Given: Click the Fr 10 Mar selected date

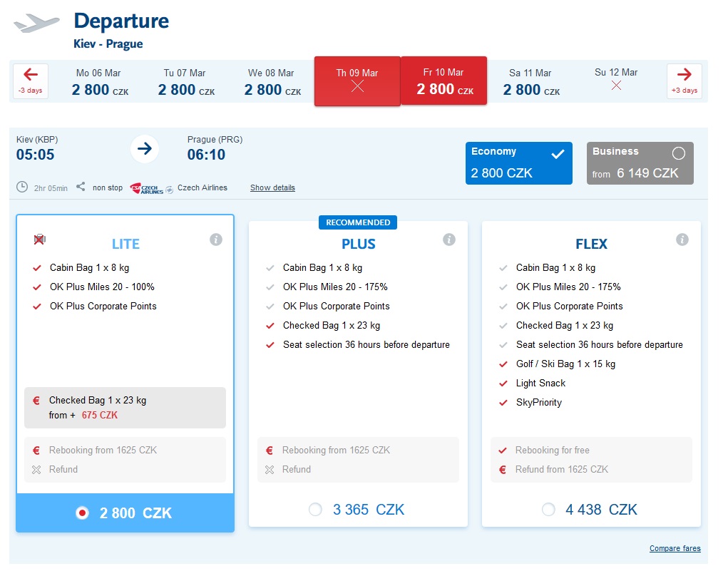Looking at the screenshot, I should 444,81.
